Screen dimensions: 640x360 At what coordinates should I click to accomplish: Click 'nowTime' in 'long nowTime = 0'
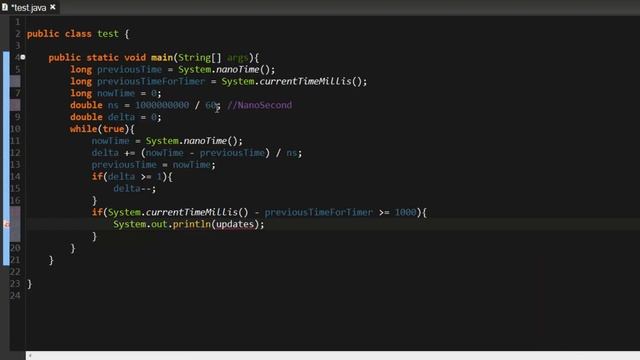click(x=116, y=93)
